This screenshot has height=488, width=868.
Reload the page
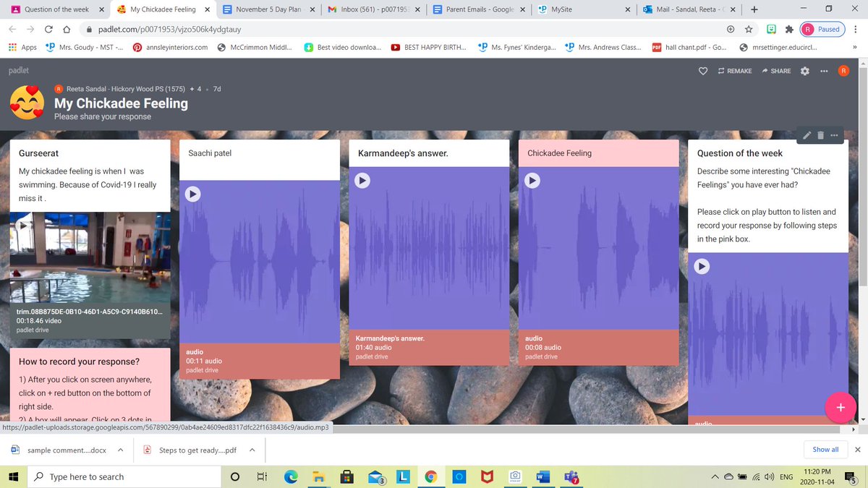click(x=48, y=30)
